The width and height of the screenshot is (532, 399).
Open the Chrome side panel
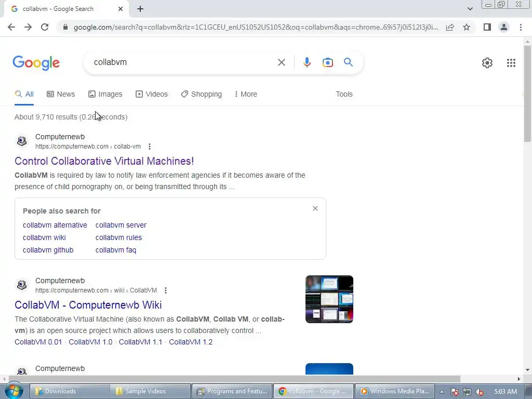(487, 27)
